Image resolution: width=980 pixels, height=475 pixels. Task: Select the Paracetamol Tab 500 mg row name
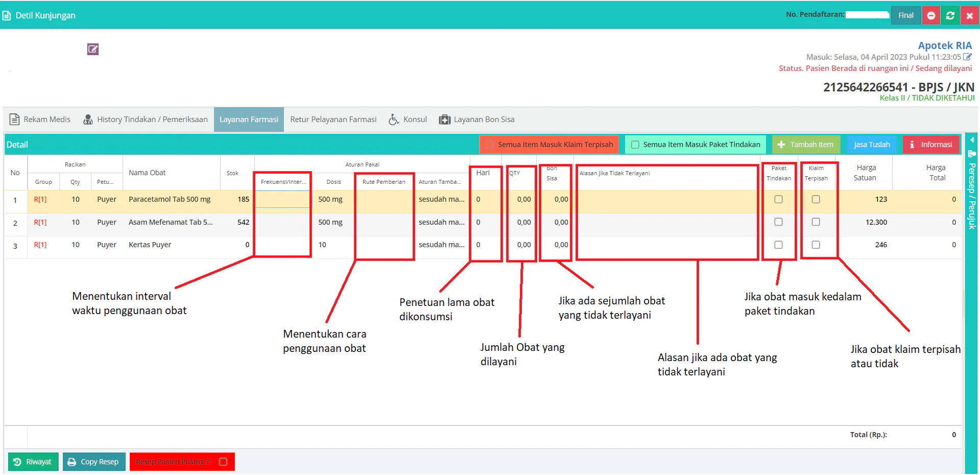pos(170,199)
